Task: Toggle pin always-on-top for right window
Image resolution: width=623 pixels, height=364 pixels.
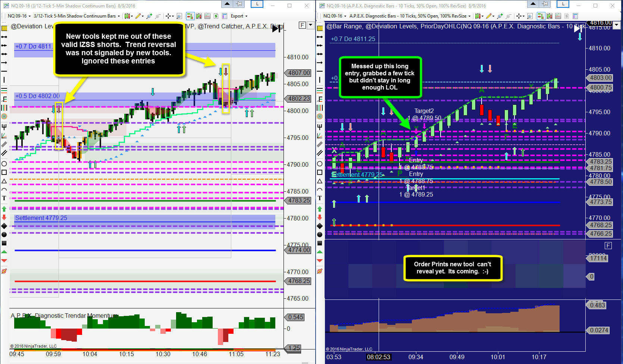Action: (x=545, y=4)
